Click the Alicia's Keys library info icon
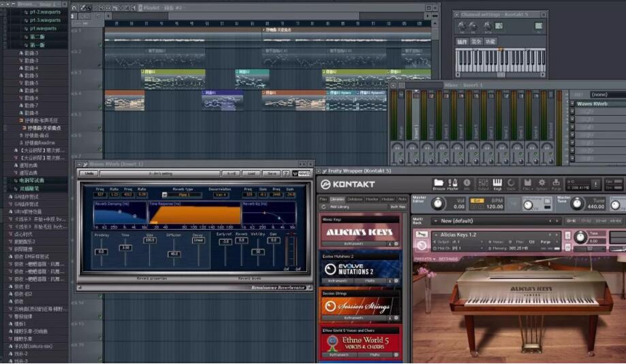626x364 pixels. (x=390, y=244)
